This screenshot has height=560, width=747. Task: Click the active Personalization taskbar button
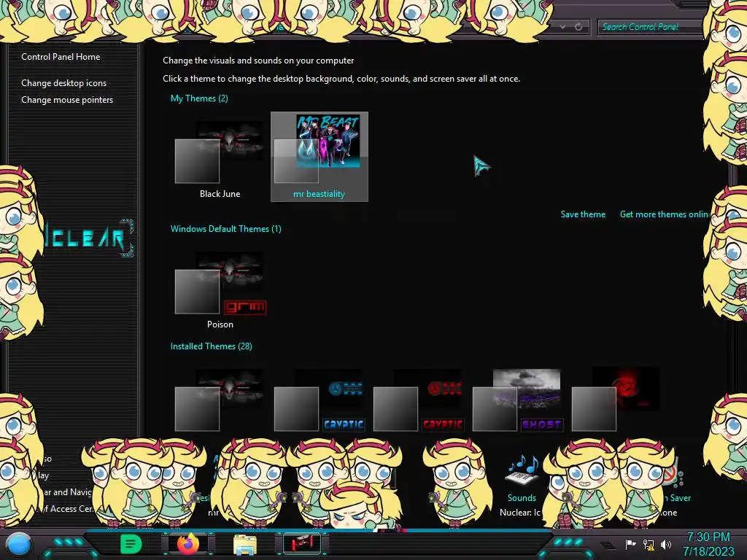click(x=302, y=544)
